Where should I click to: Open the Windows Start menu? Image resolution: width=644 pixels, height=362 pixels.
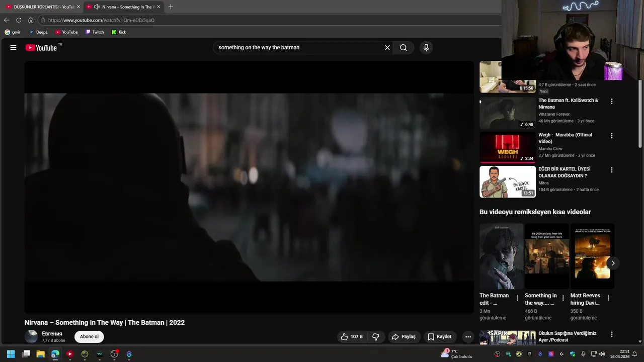(11, 354)
